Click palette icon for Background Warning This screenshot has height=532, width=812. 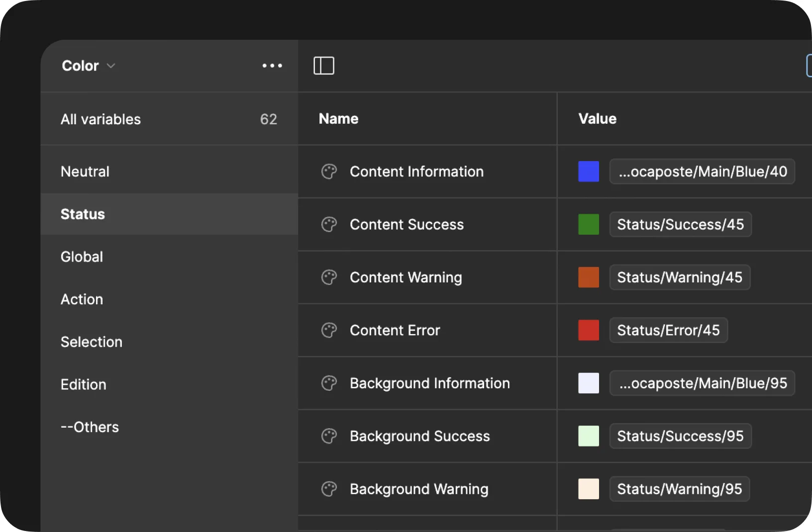(329, 489)
